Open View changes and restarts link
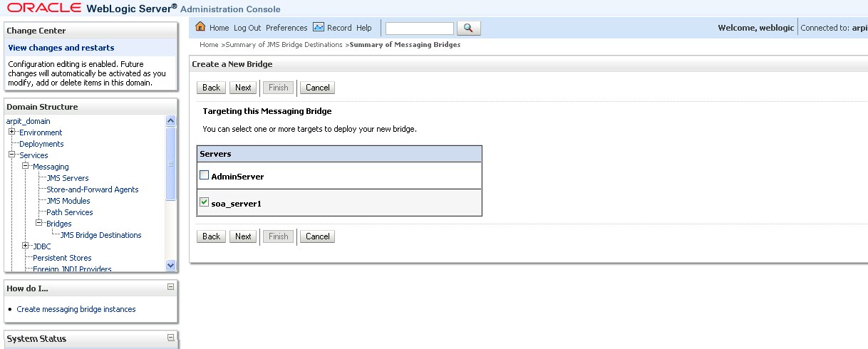 point(61,48)
